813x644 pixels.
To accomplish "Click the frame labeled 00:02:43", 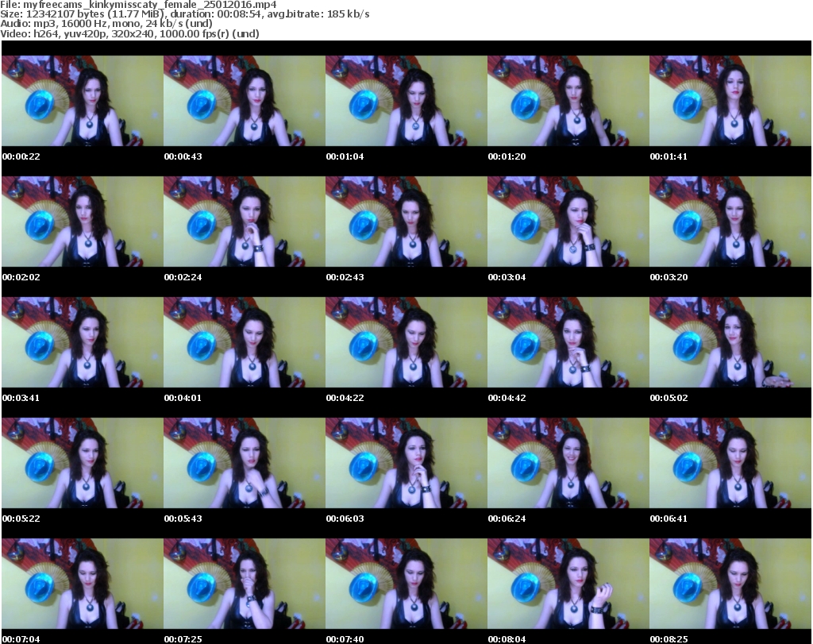I will (406, 222).
